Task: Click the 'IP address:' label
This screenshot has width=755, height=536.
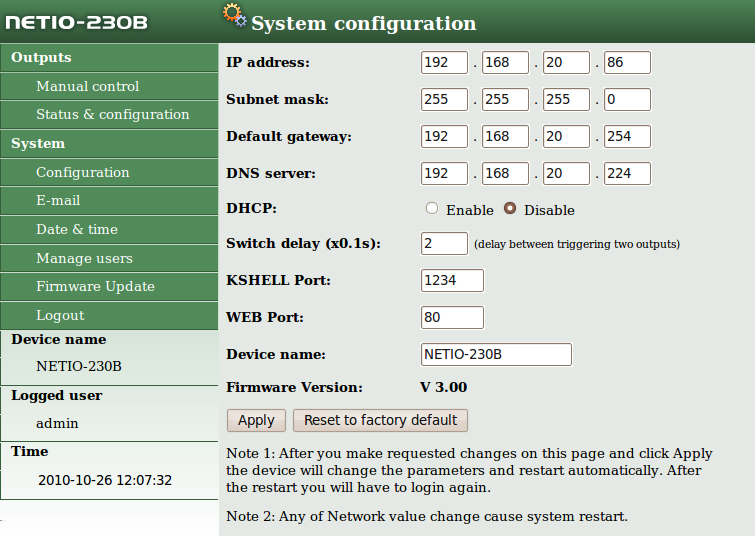Action: click(268, 63)
